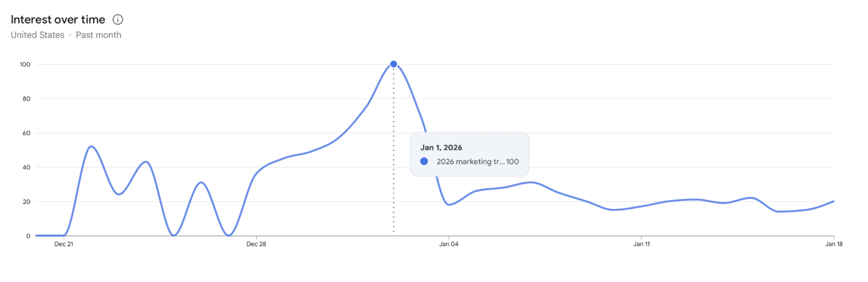Click the 100 label on the y-axis
868x282 pixels.
coord(25,64)
